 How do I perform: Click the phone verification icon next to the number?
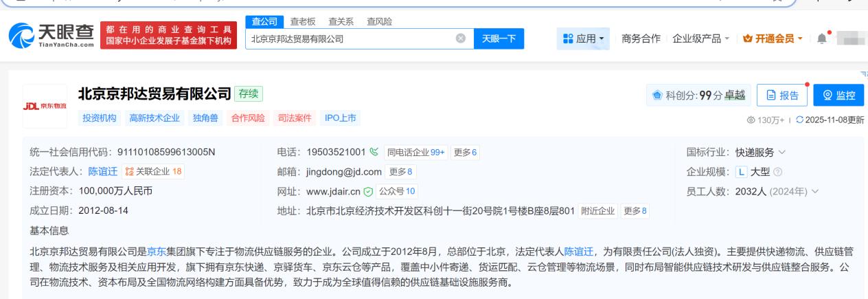pos(374,152)
